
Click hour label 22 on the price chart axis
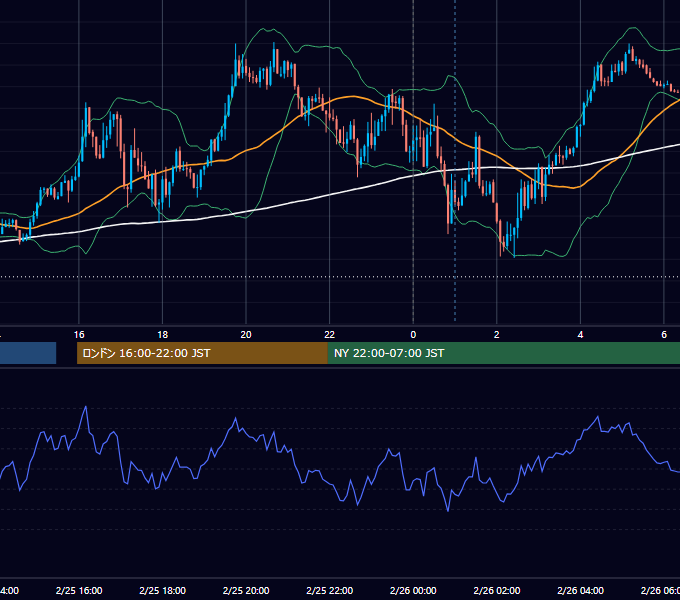[330, 335]
